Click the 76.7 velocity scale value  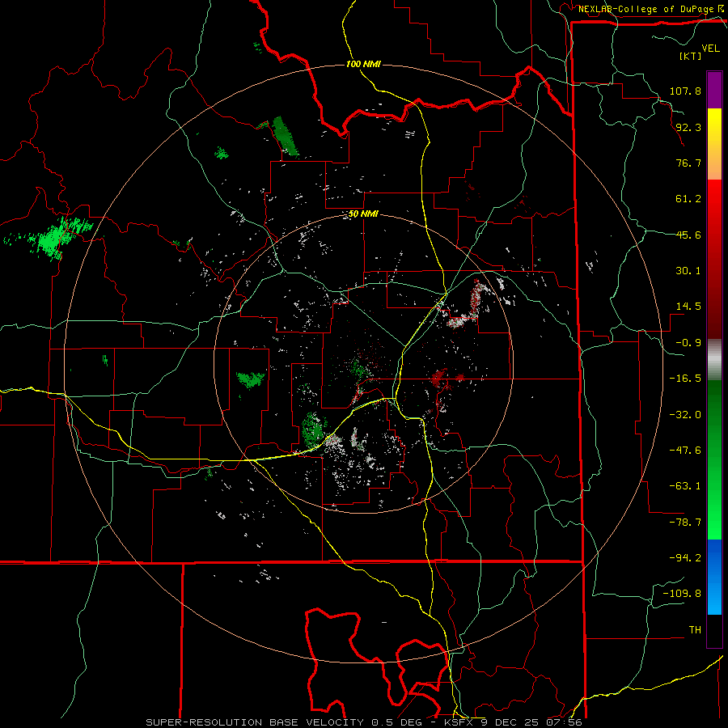(688, 163)
